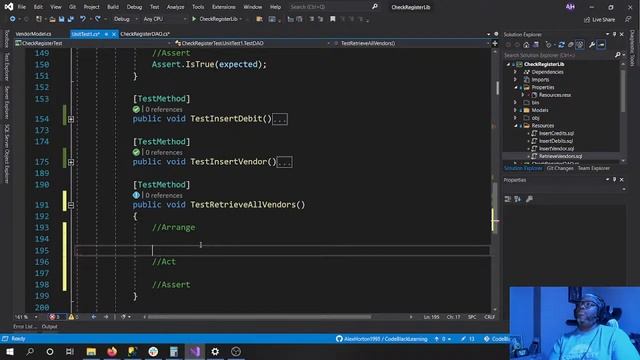Select Resources.resx in Solution Explorer
Viewport: 640px width, 360px height.
pos(554,95)
